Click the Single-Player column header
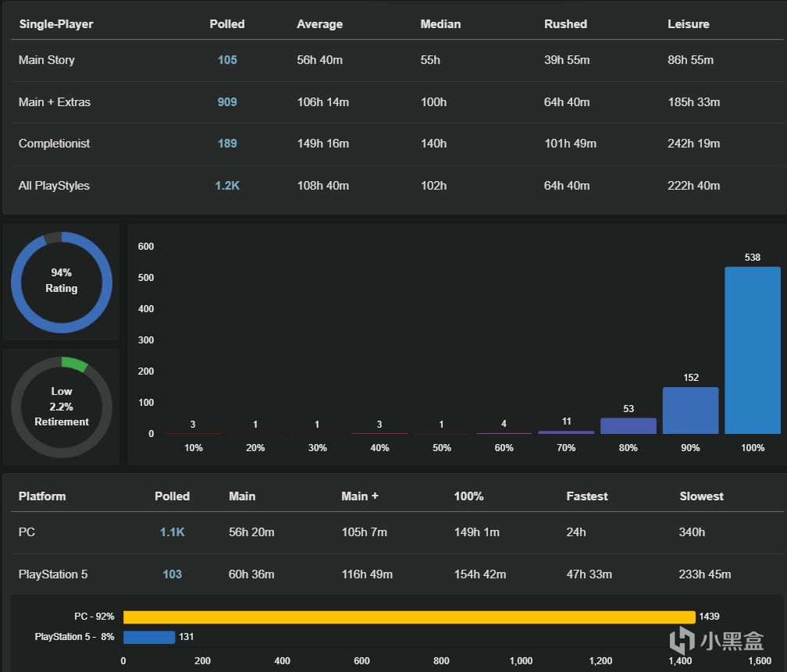 pos(56,24)
